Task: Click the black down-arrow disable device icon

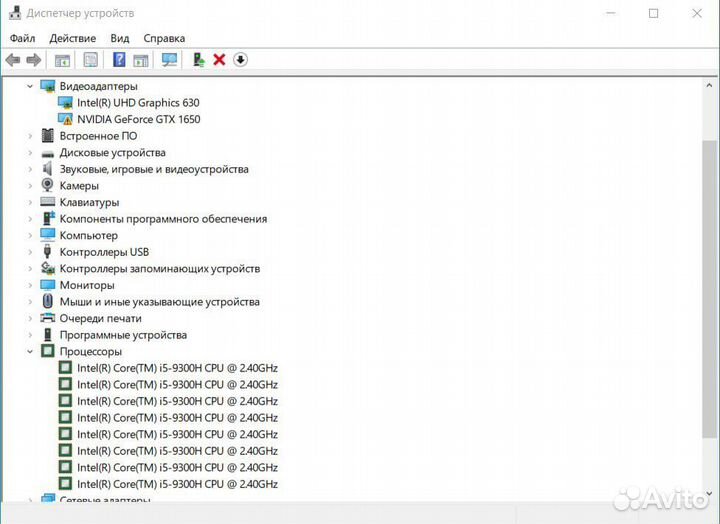Action: 240,60
